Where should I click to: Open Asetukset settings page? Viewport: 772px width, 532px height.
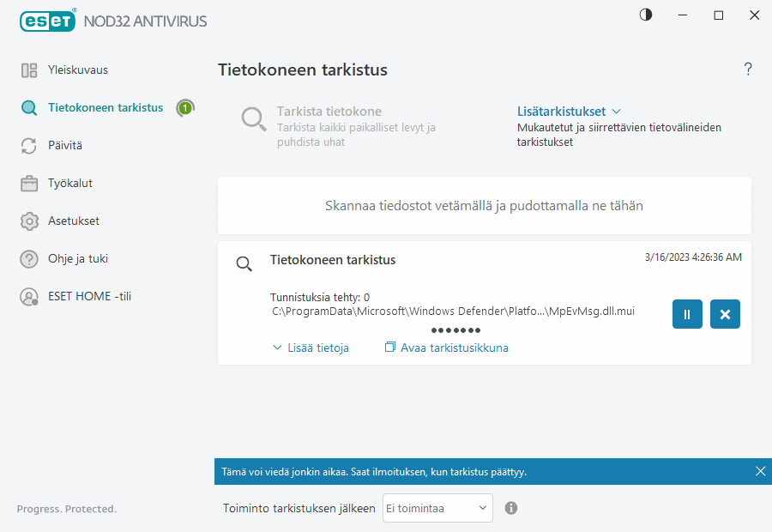click(73, 221)
